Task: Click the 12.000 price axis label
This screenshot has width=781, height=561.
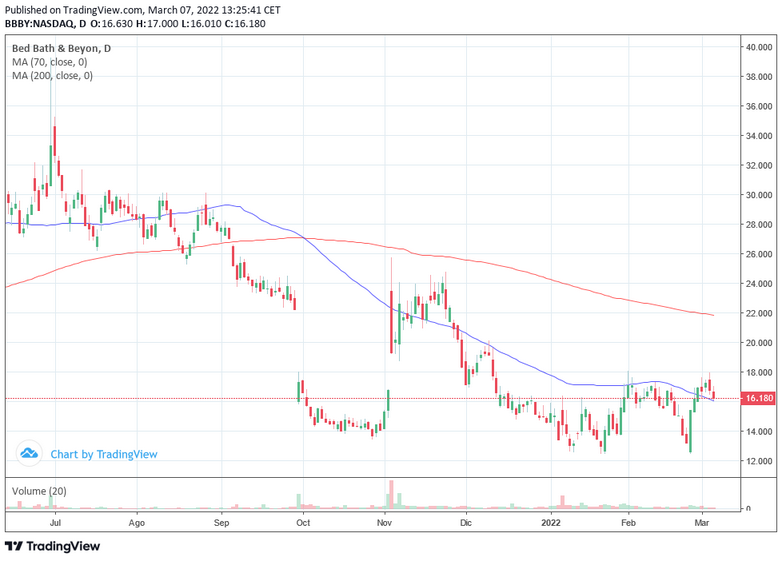Action: coord(759,461)
